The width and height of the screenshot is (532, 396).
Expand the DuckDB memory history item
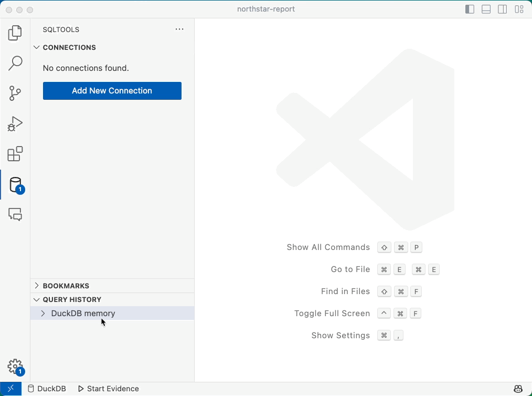43,314
